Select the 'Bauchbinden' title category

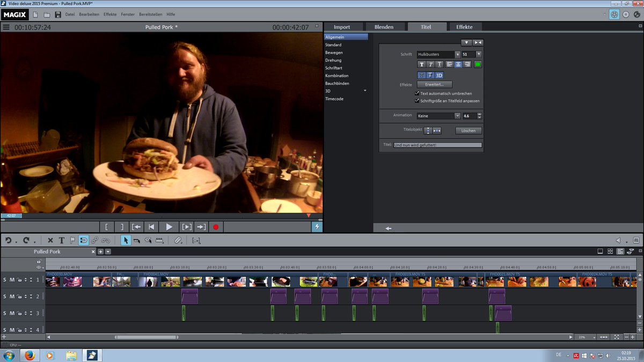click(337, 83)
